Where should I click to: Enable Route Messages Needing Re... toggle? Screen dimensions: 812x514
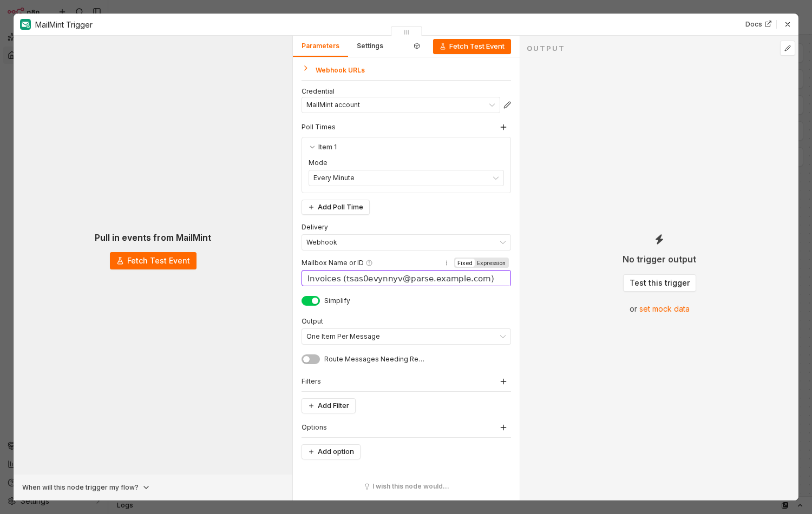(x=311, y=359)
